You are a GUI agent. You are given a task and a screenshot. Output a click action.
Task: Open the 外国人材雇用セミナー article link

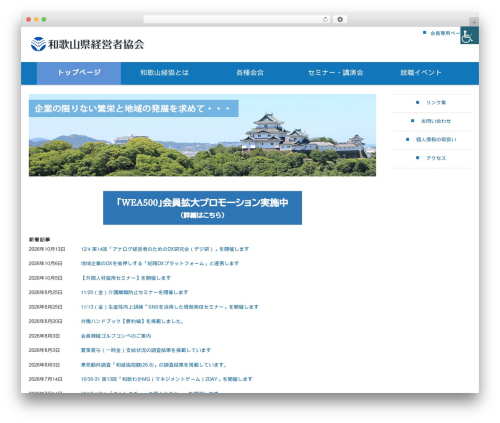pos(126,278)
